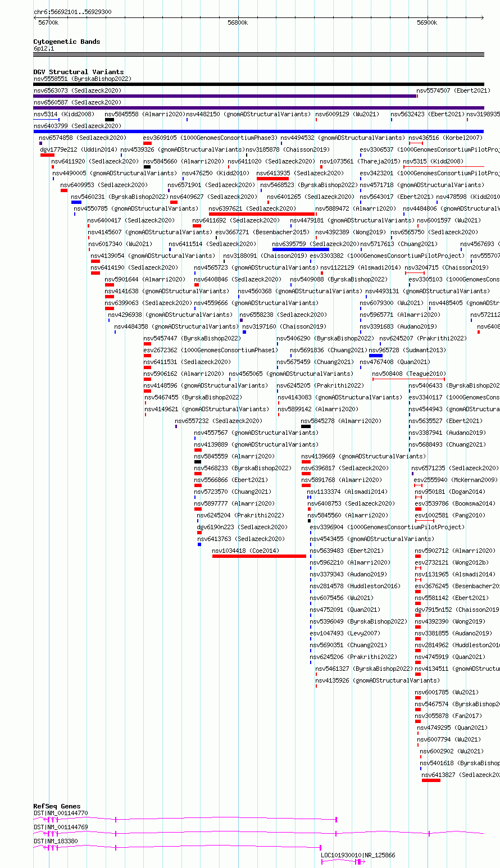Image resolution: width=500 pixels, height=868 pixels.
Task: Click nsv3197160 (Chaisson2019) label
Action: (x=284, y=326)
